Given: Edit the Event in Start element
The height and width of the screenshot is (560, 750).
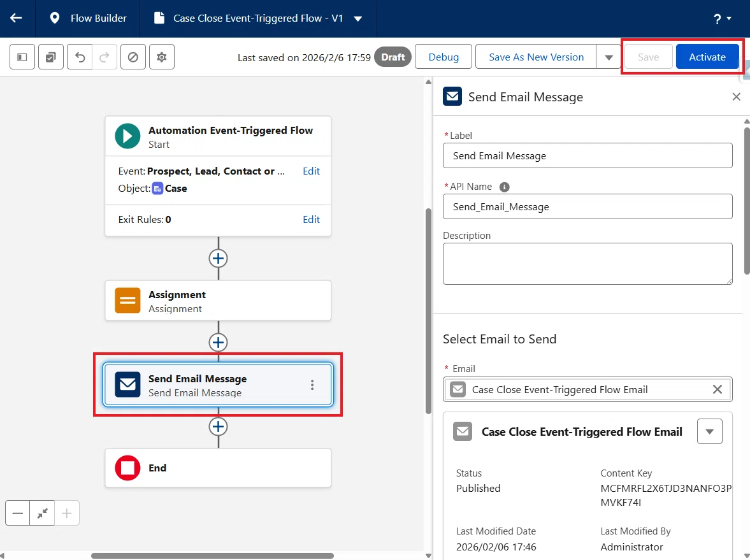Looking at the screenshot, I should coord(311,171).
